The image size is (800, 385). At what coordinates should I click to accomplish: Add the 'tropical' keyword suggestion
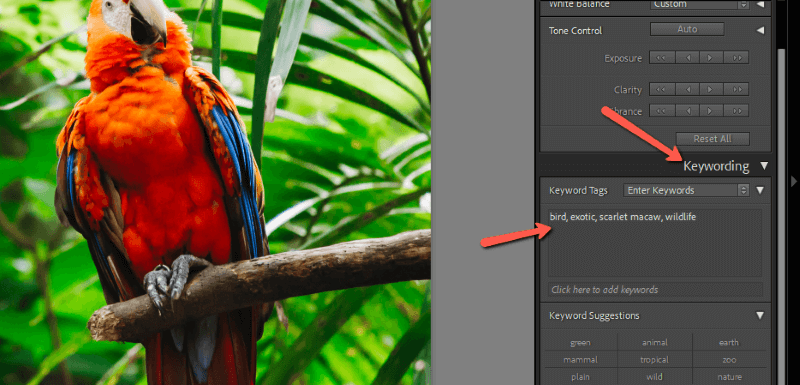click(x=655, y=360)
